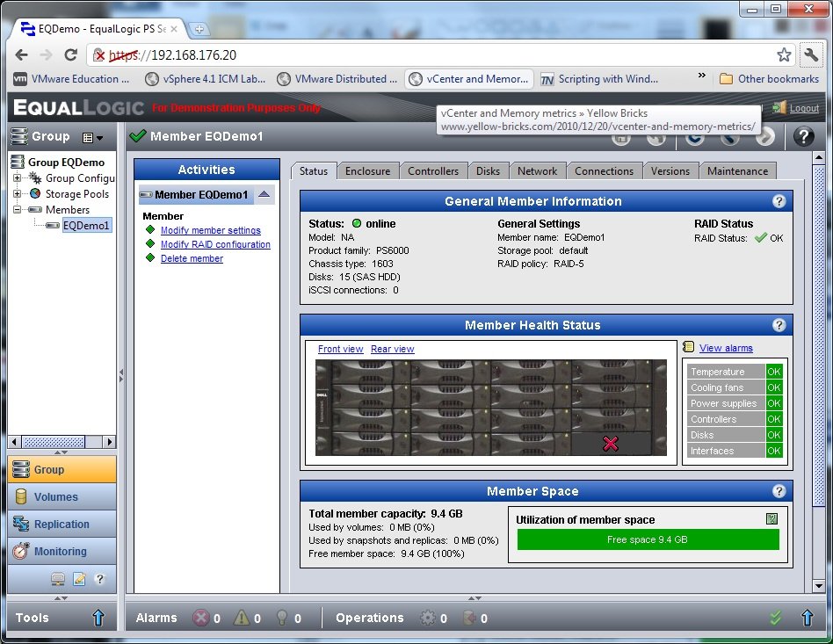Click the enclosure front image thumbnail
The image size is (833, 644).
pos(491,408)
